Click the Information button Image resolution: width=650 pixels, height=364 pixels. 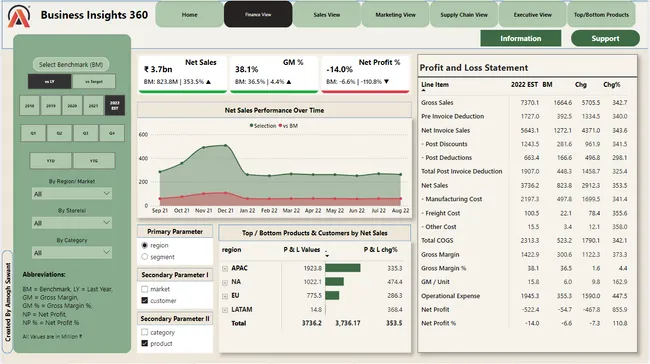[521, 38]
